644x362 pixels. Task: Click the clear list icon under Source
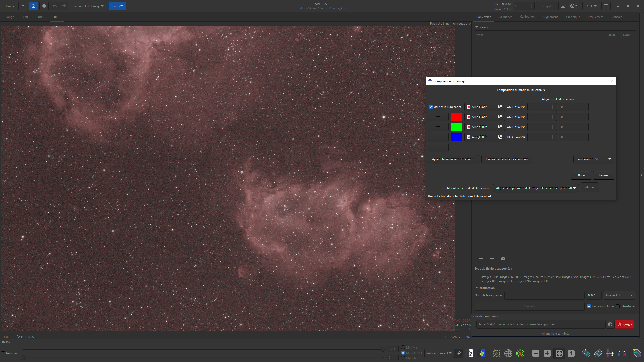pyautogui.click(x=503, y=259)
